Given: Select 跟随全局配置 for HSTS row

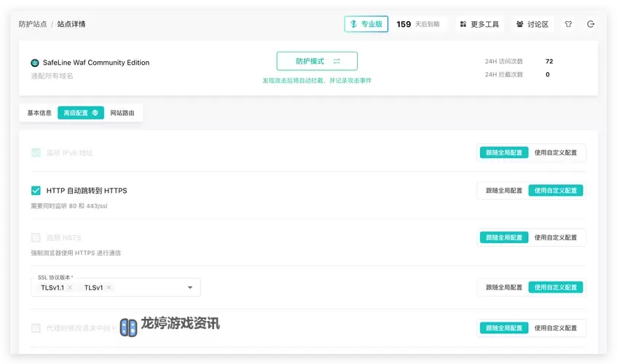Looking at the screenshot, I should click(x=503, y=237).
